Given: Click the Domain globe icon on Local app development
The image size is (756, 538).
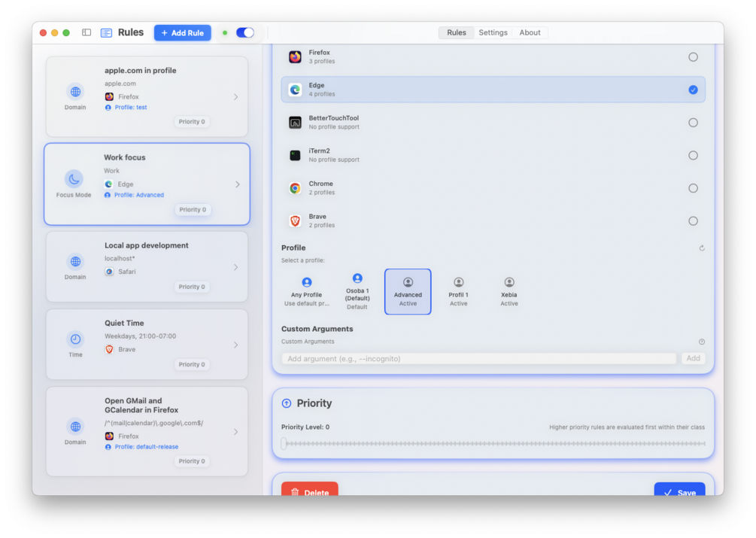Looking at the screenshot, I should 75,261.
